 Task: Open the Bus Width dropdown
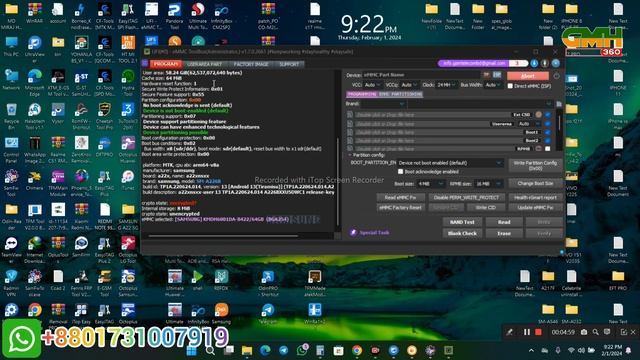tap(494, 85)
